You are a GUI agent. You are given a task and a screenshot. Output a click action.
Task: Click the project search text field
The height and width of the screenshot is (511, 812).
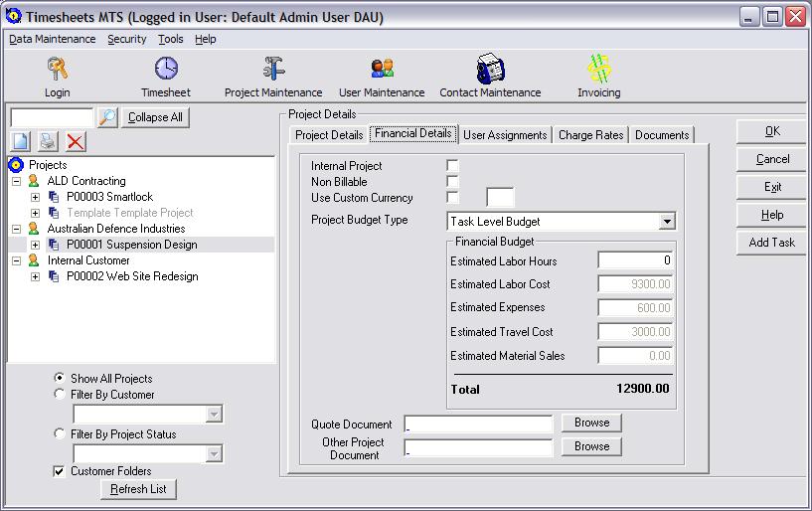52,117
